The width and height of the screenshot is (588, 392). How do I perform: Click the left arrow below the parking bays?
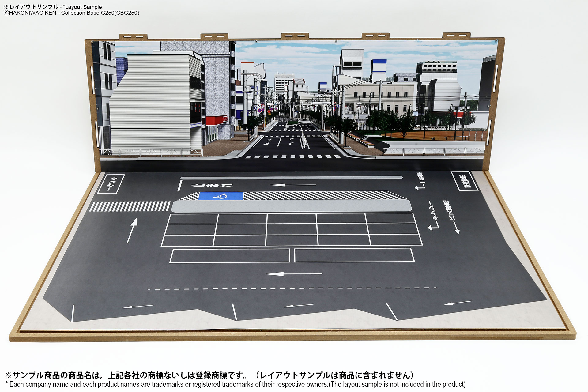click(x=294, y=274)
